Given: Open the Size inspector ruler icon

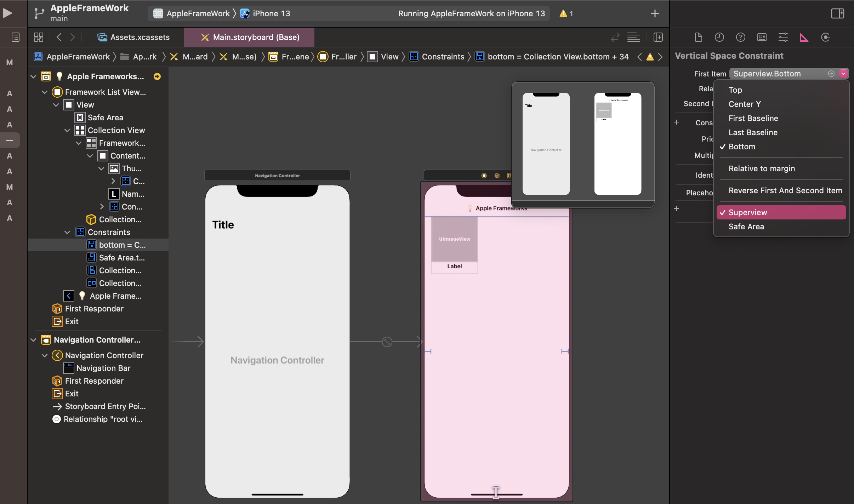Looking at the screenshot, I should (804, 37).
